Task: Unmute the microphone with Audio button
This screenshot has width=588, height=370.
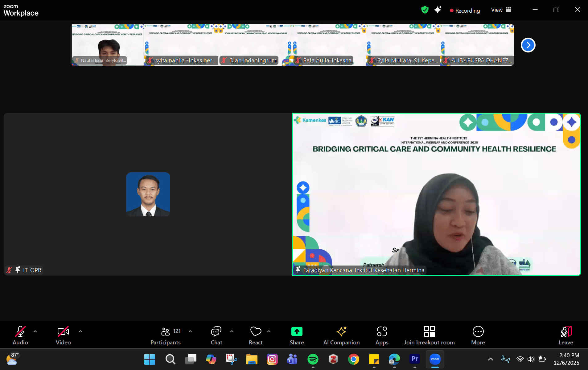Action: pyautogui.click(x=20, y=335)
